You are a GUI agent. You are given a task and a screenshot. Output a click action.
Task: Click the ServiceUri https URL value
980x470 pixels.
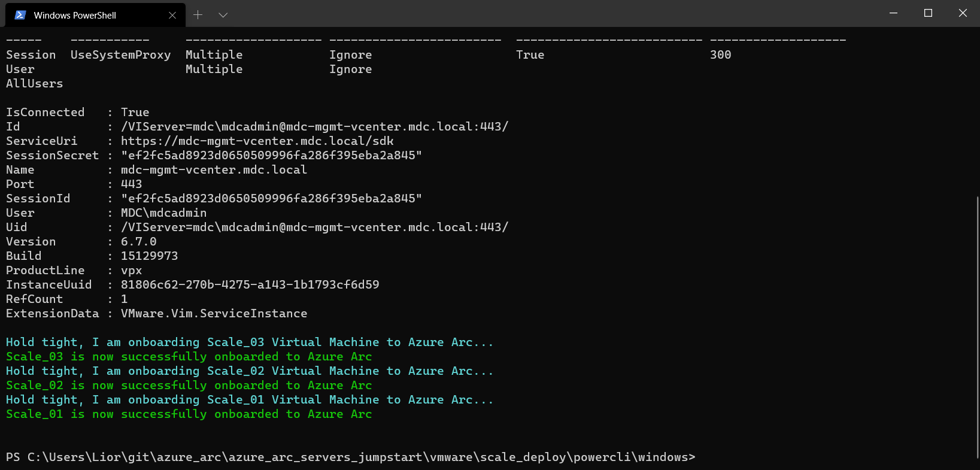(x=257, y=141)
